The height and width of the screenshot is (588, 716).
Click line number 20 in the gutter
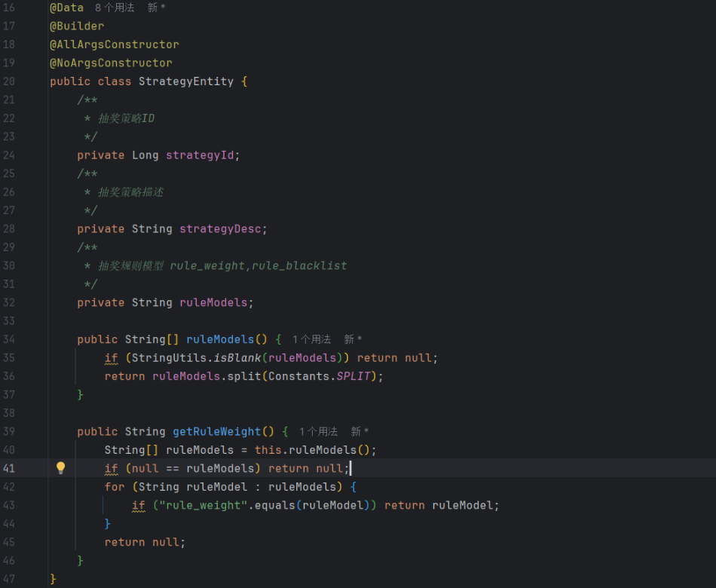pos(9,81)
